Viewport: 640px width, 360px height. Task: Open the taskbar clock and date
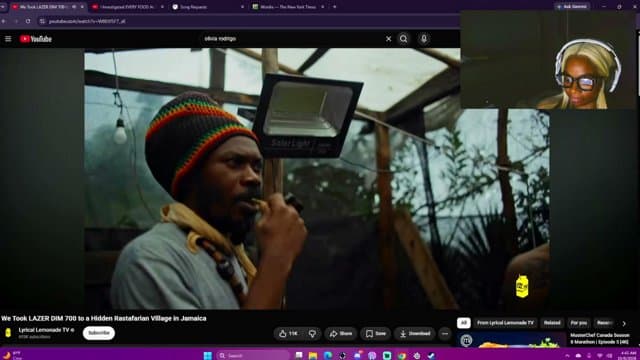coord(628,355)
